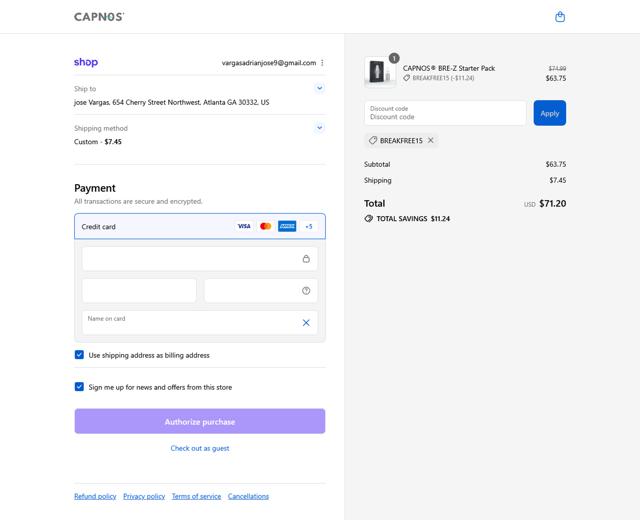Click the security code help icon

306,291
